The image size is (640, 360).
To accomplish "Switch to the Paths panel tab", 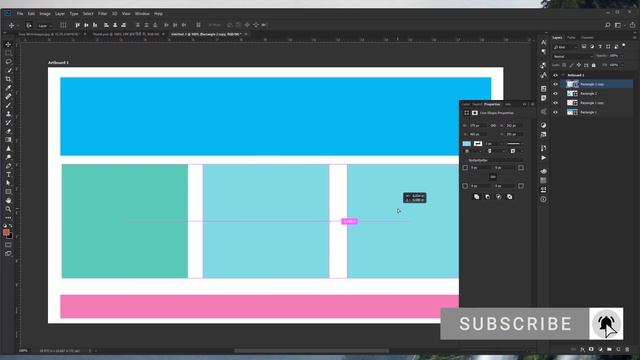I will (x=571, y=38).
